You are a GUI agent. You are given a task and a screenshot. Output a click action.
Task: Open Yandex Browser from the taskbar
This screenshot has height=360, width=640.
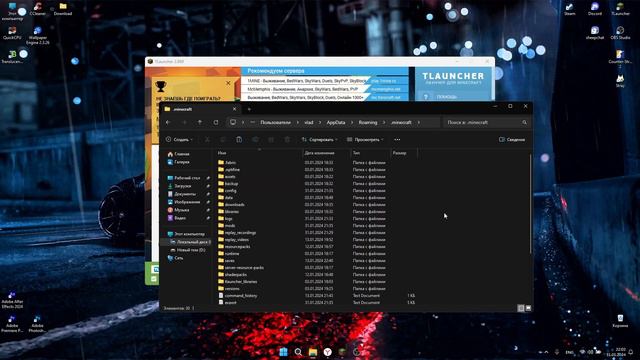[328, 352]
